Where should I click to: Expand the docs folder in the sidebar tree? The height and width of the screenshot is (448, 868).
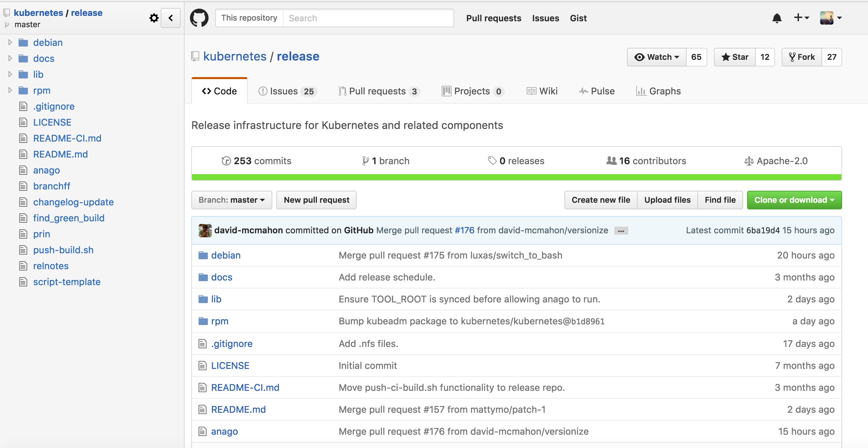[x=10, y=58]
